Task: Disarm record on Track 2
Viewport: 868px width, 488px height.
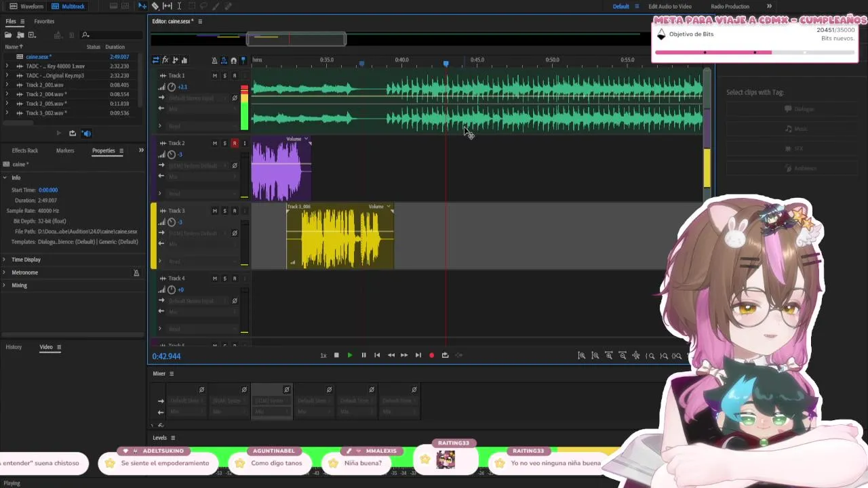Action: [x=235, y=144]
